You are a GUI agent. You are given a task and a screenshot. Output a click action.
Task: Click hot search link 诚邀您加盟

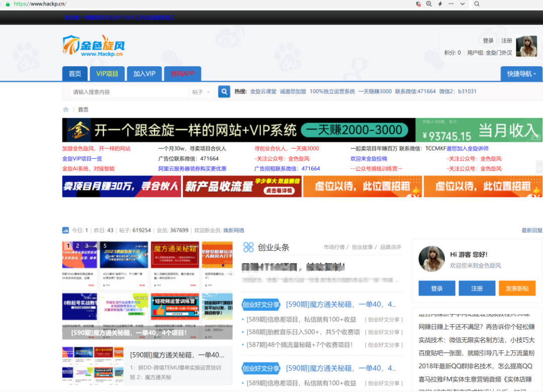coord(293,91)
